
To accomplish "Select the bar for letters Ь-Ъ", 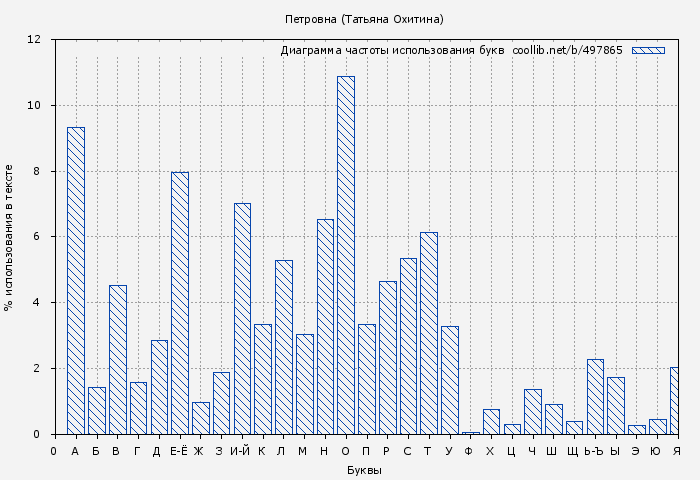I will (595, 396).
